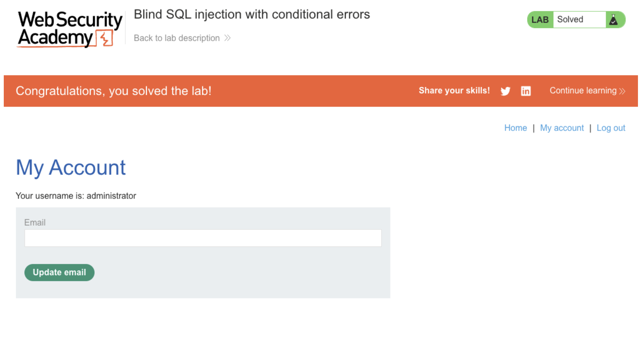Click the double chevron after Continue learning

pos(622,91)
